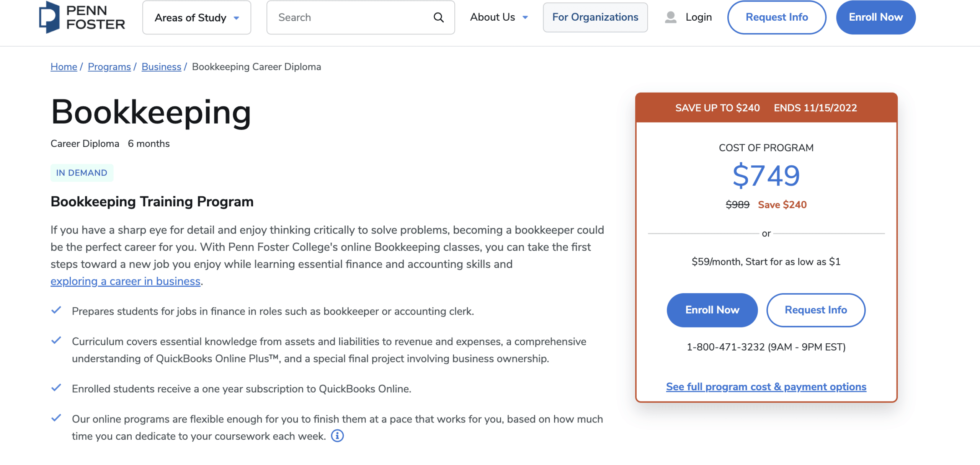
Task: Click Request Info in the cost card
Action: (816, 310)
